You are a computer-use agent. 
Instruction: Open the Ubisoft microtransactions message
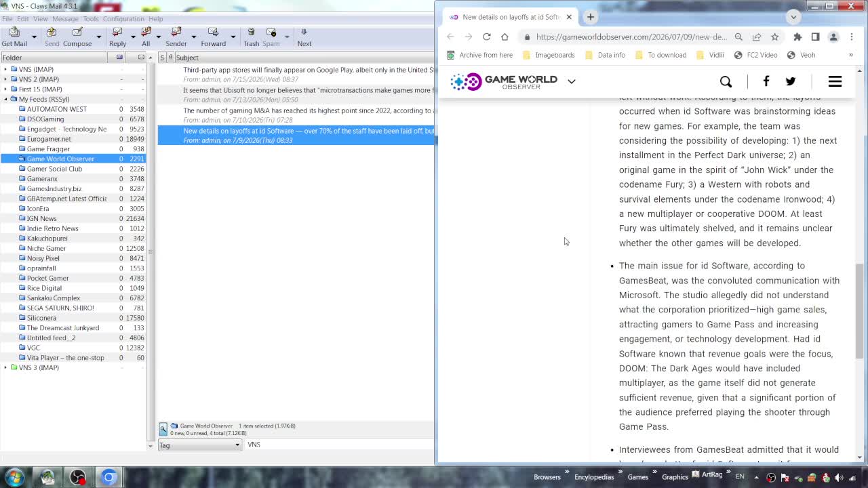point(308,90)
